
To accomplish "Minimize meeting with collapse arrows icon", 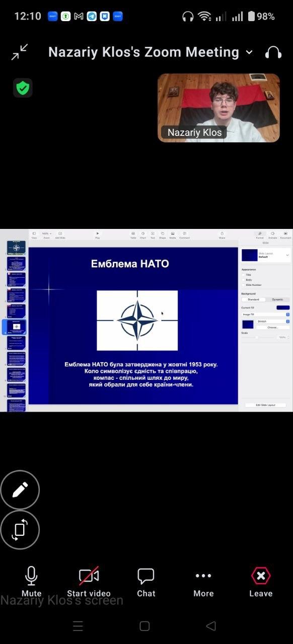I will [20, 52].
